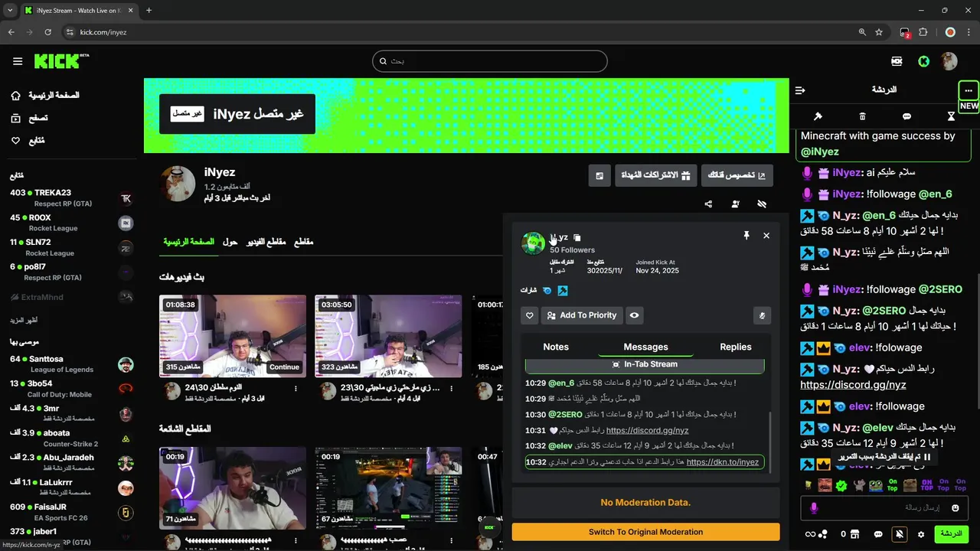
Task: Click Switch To Original Moderation
Action: pyautogui.click(x=645, y=532)
